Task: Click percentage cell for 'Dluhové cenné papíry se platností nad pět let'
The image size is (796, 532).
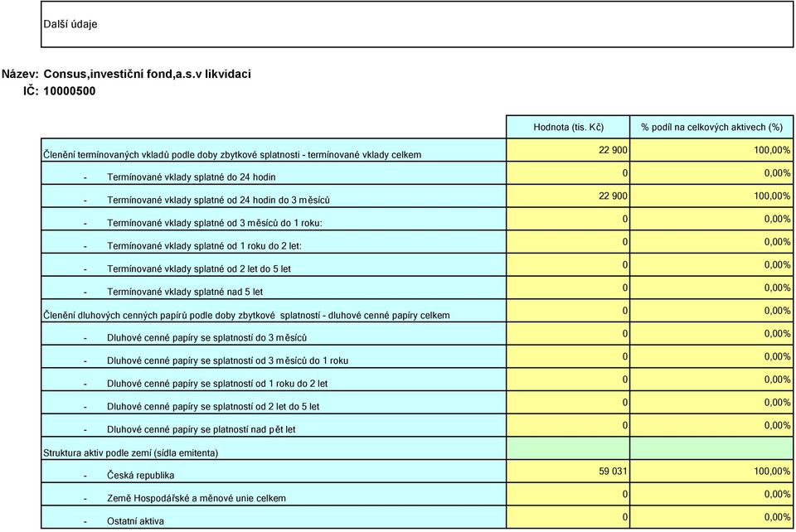Action: (x=711, y=425)
